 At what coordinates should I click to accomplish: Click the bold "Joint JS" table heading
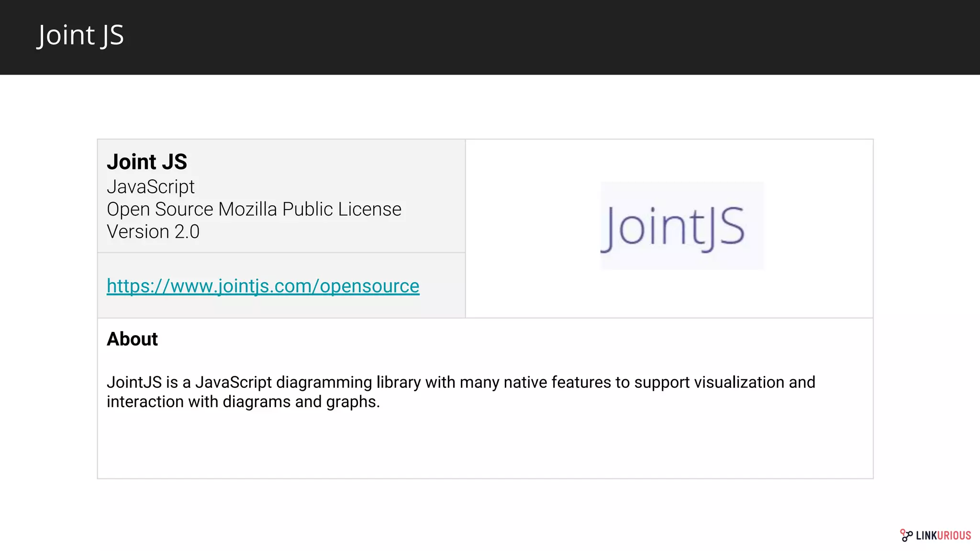(146, 162)
